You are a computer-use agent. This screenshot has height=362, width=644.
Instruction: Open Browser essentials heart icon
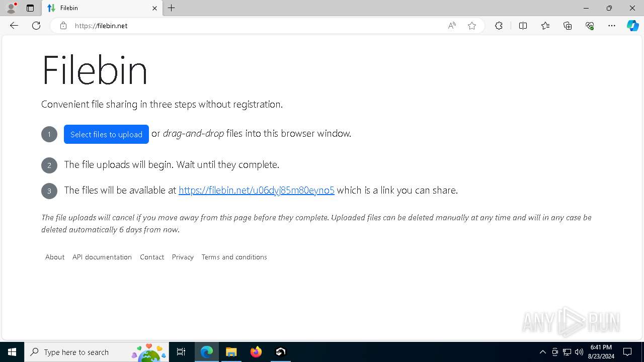click(x=590, y=26)
